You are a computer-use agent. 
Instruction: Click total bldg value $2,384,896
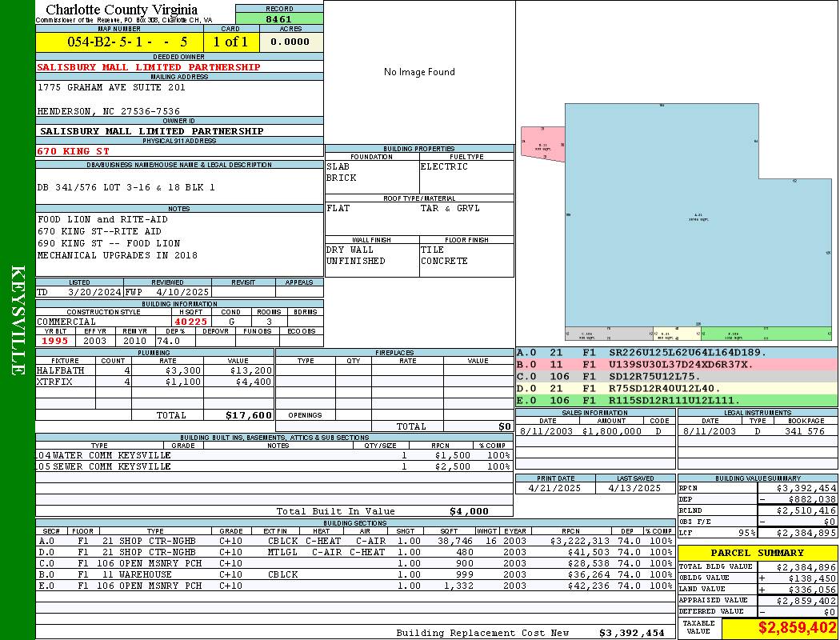coord(806,567)
